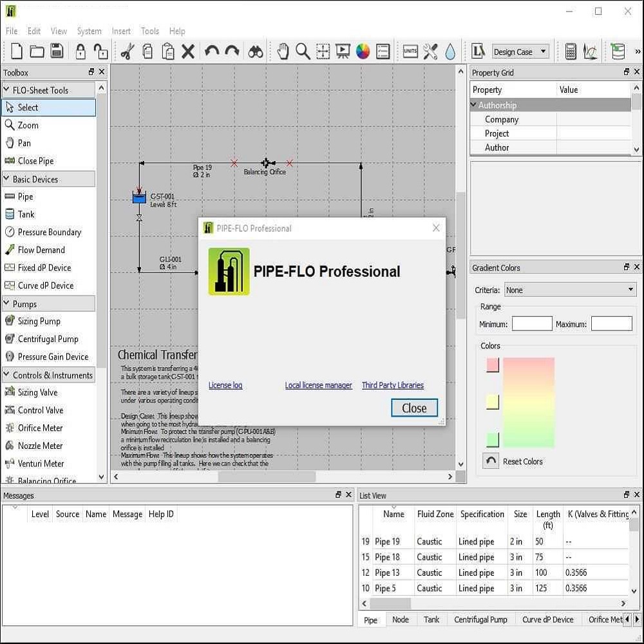
Task: Open the water drop fluid zones icon
Action: [x=450, y=52]
